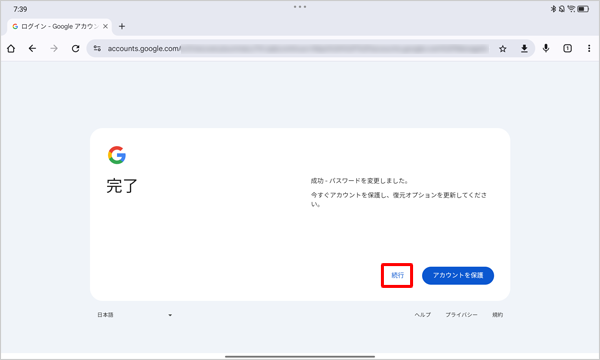Select the ログイン - Google アカウント tab
Image resolution: width=600 pixels, height=360 pixels.
[60, 26]
